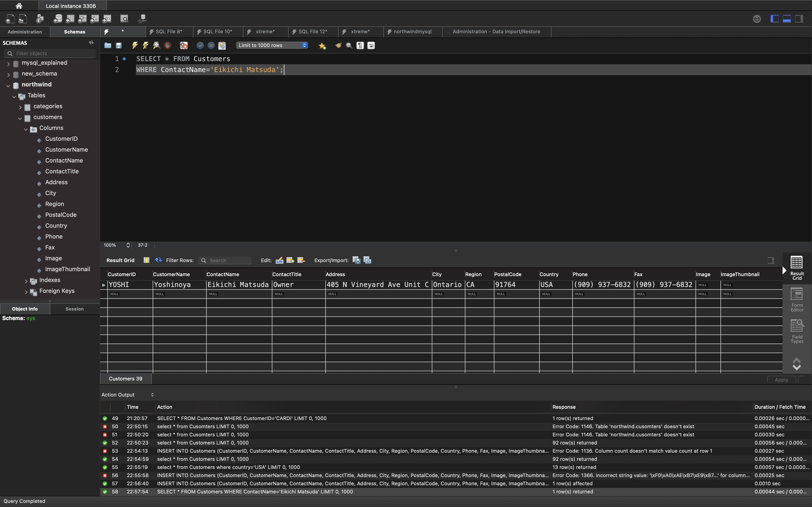Image resolution: width=812 pixels, height=507 pixels.
Task: Toggle the auto-commit mode icon
Action: coord(222,45)
